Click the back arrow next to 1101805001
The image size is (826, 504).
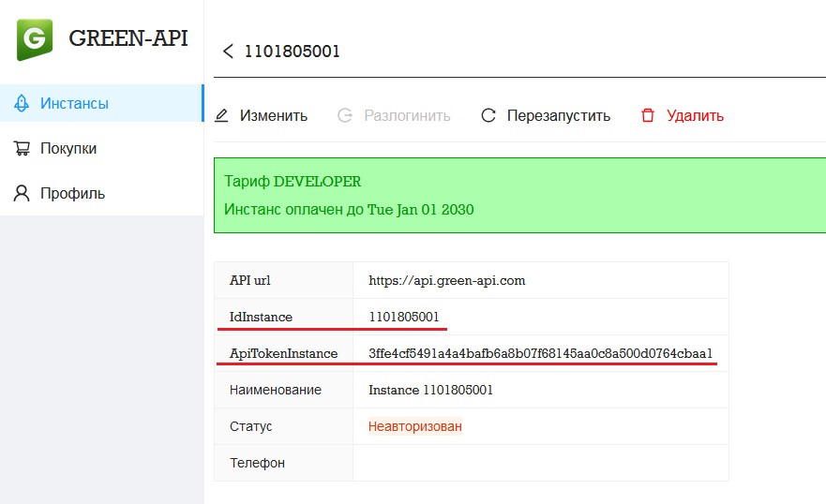pyautogui.click(x=228, y=51)
